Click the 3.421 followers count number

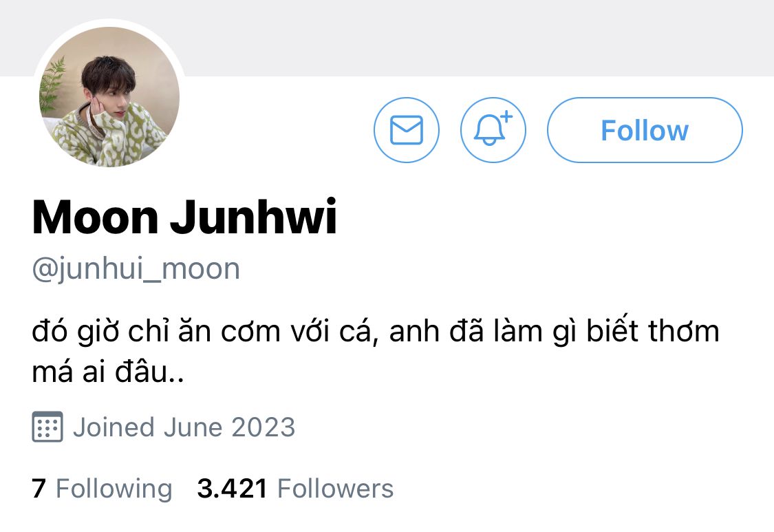tap(232, 489)
